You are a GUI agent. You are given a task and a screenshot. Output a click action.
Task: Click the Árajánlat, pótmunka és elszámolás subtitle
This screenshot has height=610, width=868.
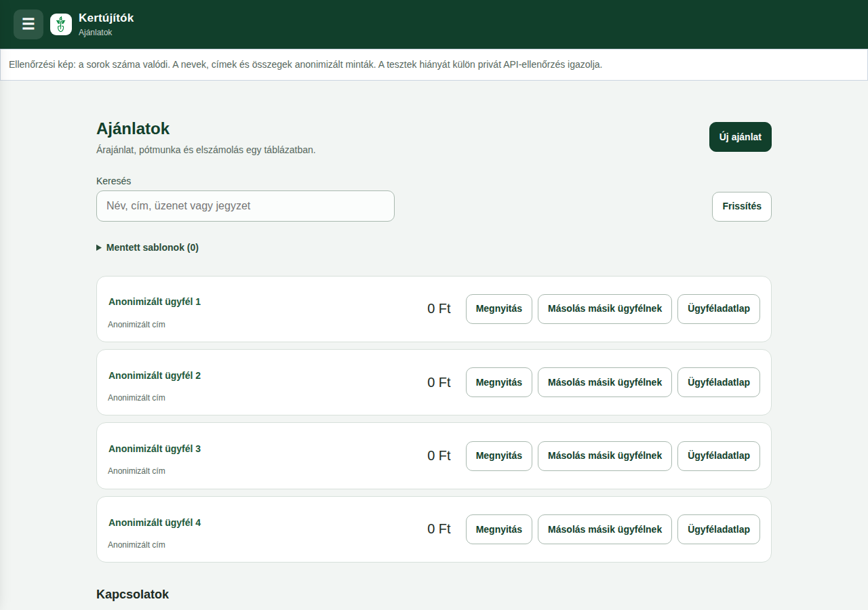(206, 150)
